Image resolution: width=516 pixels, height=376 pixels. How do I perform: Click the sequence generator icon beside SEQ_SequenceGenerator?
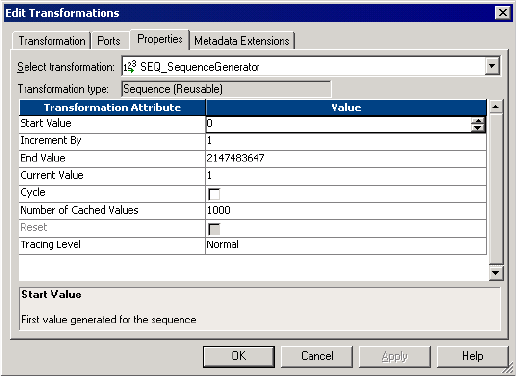130,67
